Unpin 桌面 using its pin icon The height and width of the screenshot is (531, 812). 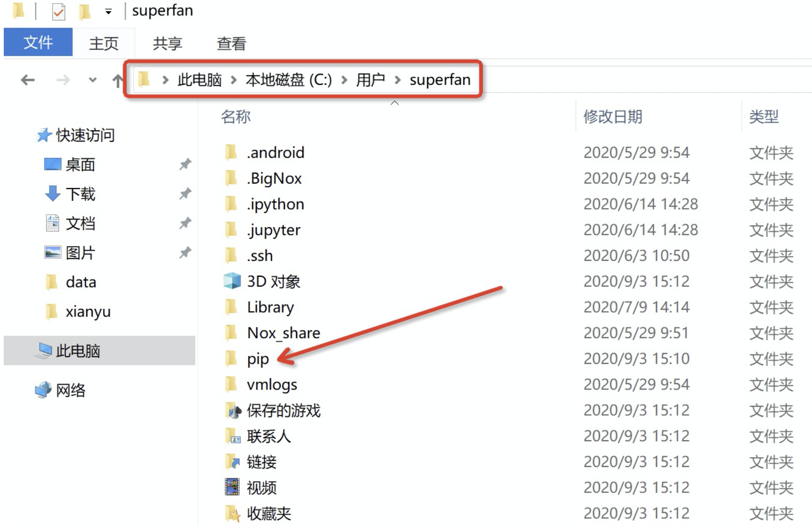tap(185, 164)
